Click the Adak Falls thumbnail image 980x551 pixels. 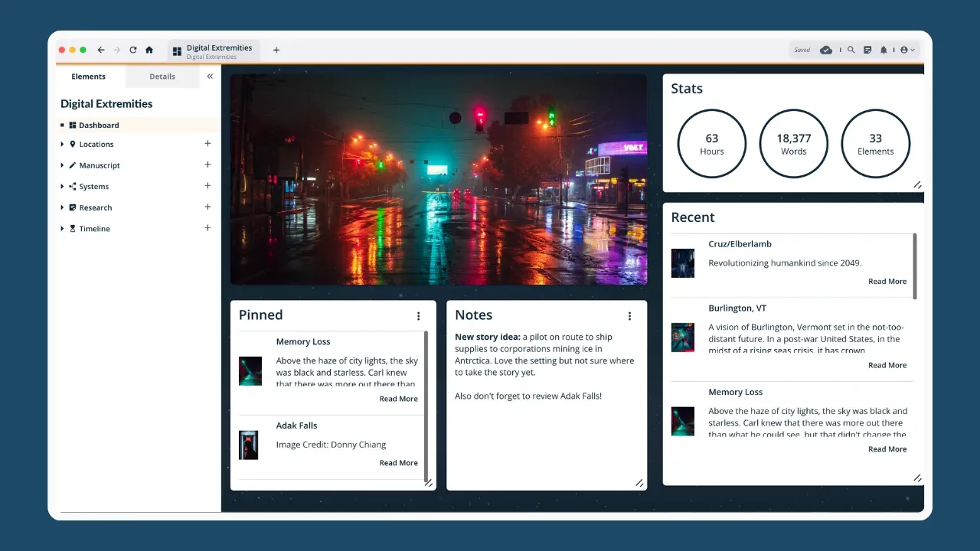click(249, 443)
